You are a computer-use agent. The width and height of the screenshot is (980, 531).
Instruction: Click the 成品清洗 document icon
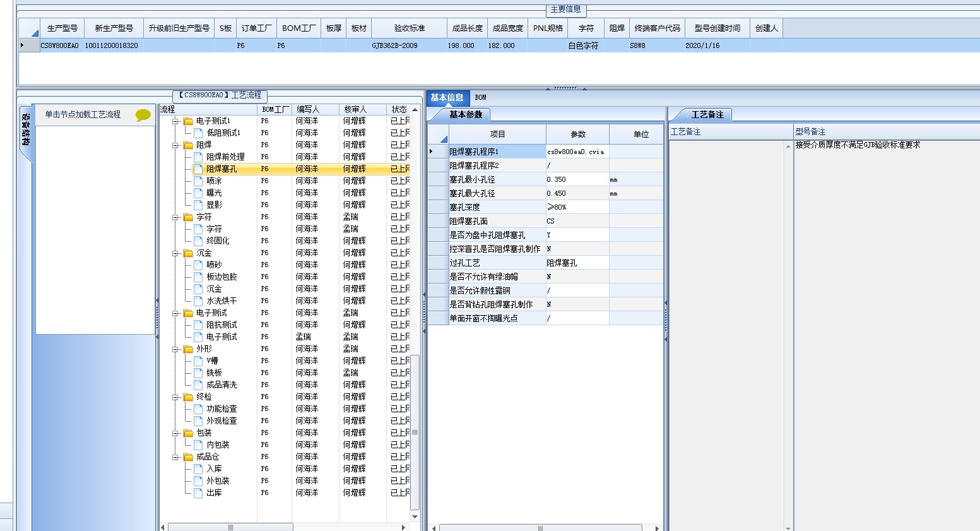point(198,385)
